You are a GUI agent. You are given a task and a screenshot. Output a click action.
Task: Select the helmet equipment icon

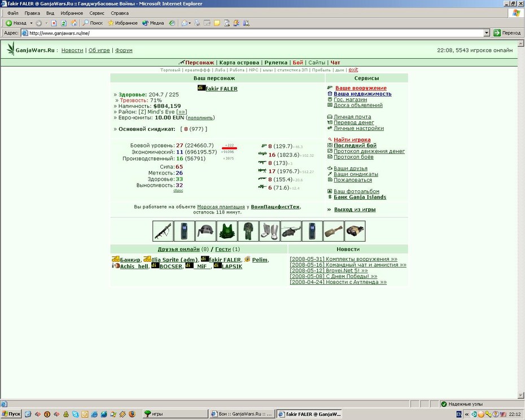point(205,231)
